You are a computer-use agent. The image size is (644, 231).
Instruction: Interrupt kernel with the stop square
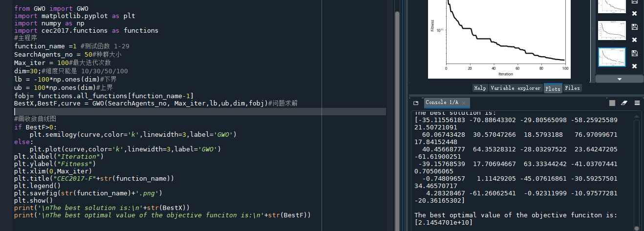click(612, 103)
